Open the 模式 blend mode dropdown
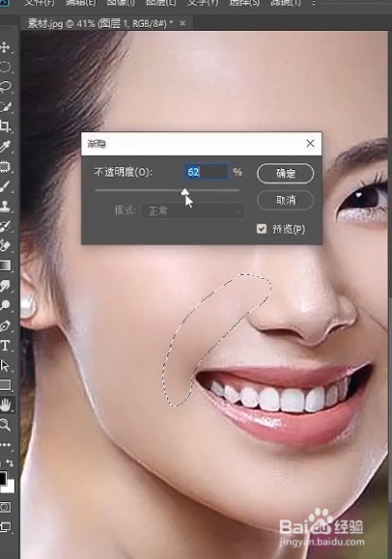Viewport: 392px width, 559px height. [x=193, y=210]
